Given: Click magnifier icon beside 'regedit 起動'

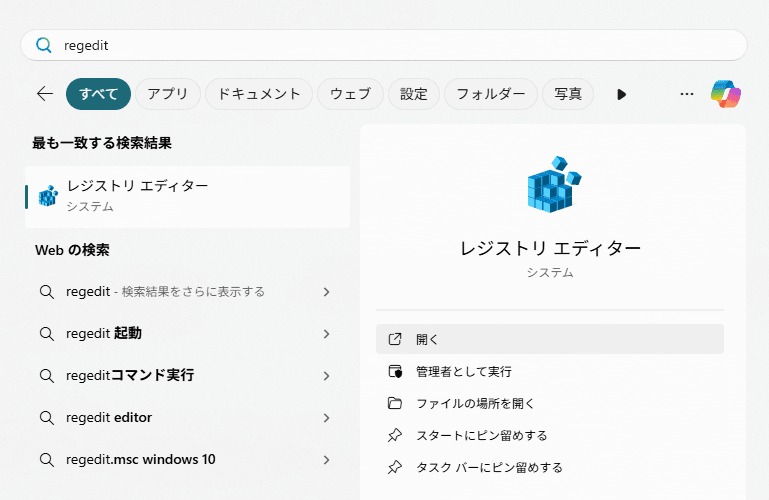Looking at the screenshot, I should [47, 334].
